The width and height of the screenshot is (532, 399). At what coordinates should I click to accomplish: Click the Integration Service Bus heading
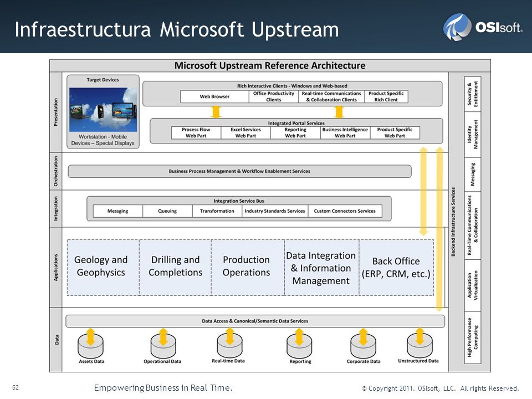239,201
